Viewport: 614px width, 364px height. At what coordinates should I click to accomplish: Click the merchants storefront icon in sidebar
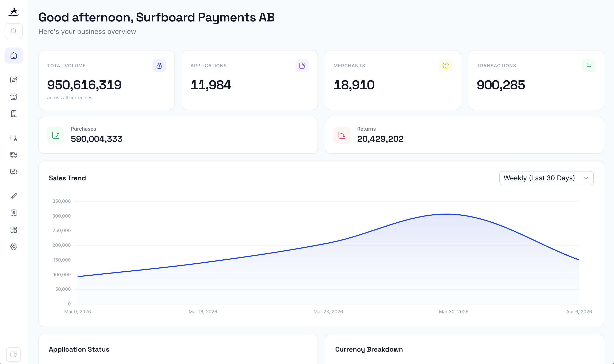(x=14, y=97)
